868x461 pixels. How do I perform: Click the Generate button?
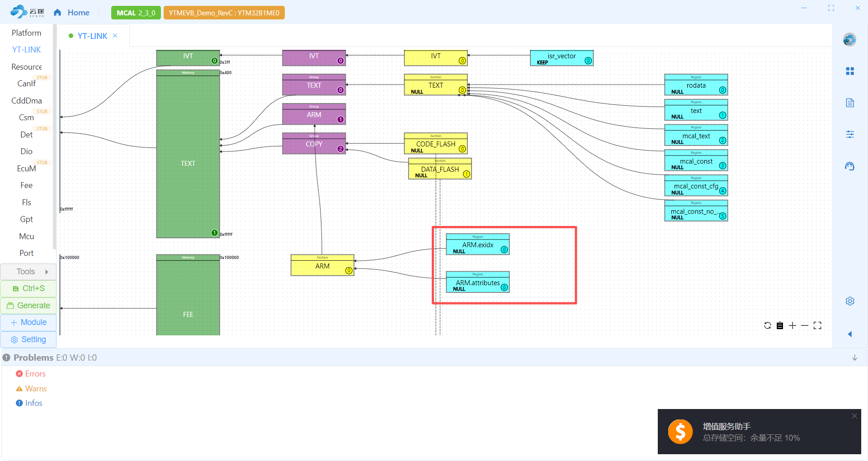(x=28, y=306)
